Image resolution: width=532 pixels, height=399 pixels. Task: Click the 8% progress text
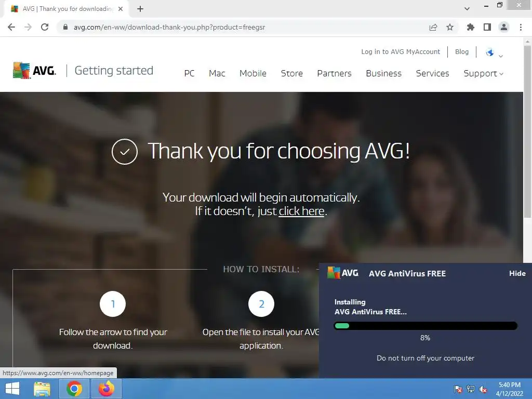pos(425,338)
